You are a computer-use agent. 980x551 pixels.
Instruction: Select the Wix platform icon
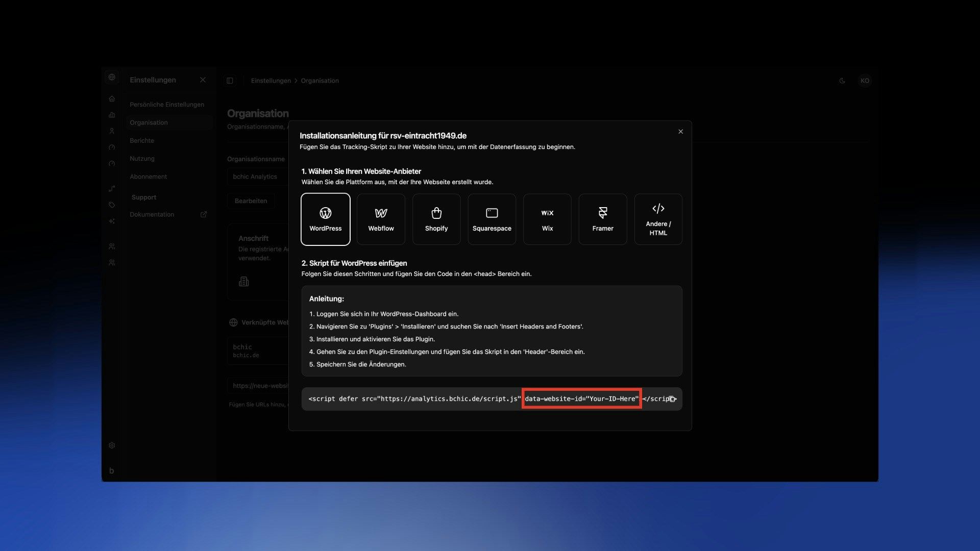click(x=547, y=219)
